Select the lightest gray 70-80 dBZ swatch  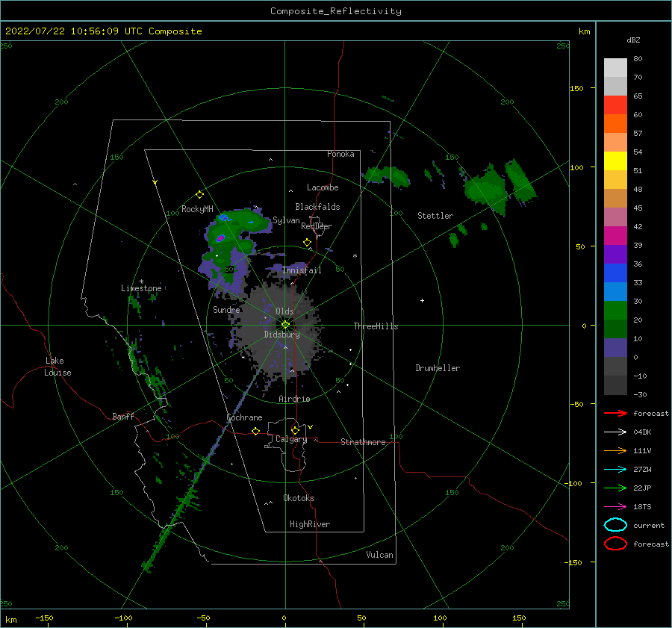coord(615,68)
